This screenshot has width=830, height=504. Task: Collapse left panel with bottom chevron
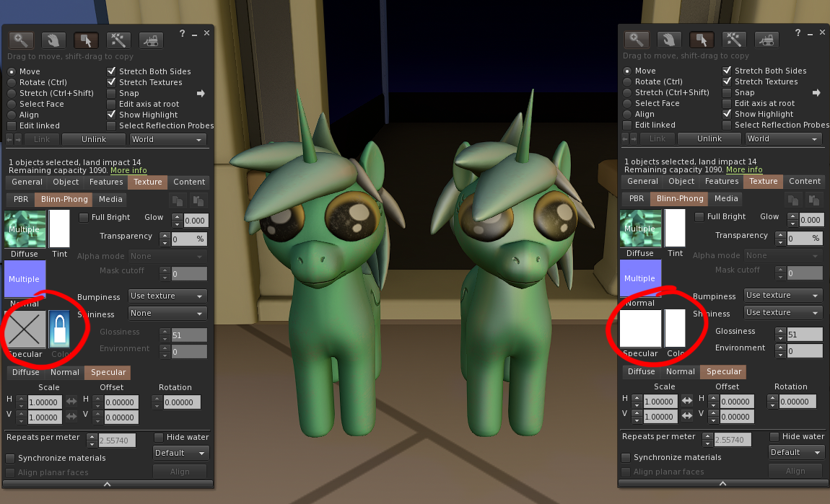[x=108, y=484]
